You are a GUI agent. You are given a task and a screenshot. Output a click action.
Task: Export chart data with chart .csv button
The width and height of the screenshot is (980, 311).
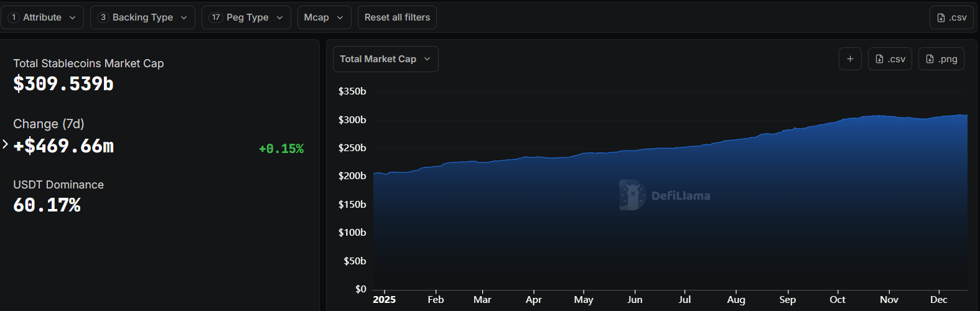point(890,59)
